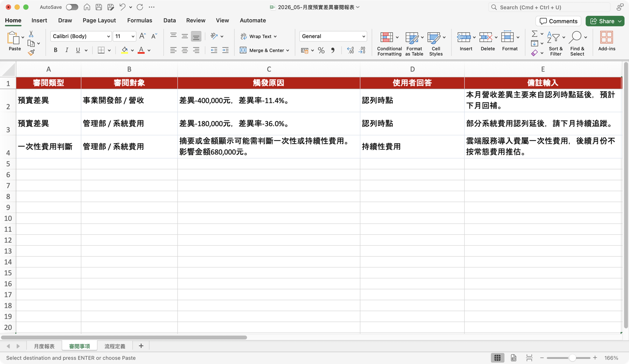The height and width of the screenshot is (364, 629).
Task: Open Add-ins
Action: [x=607, y=41]
